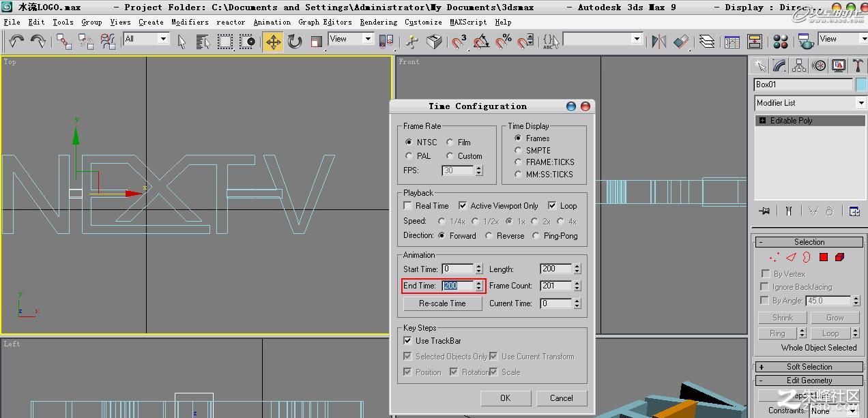Viewport: 868px width, 418px height.
Task: Open the named selection sets dropdown
Action: [x=637, y=39]
